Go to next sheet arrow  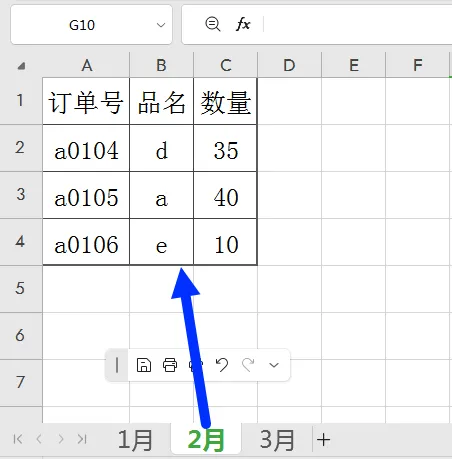point(61,439)
